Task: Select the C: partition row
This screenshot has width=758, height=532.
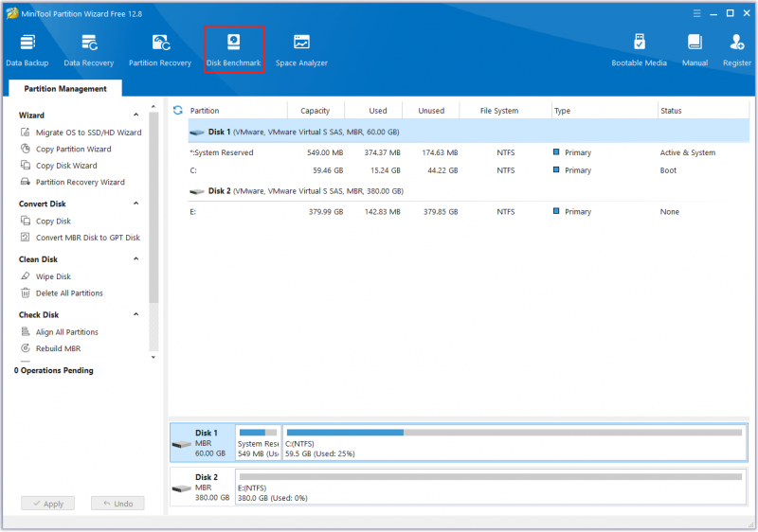Action: tap(468, 170)
